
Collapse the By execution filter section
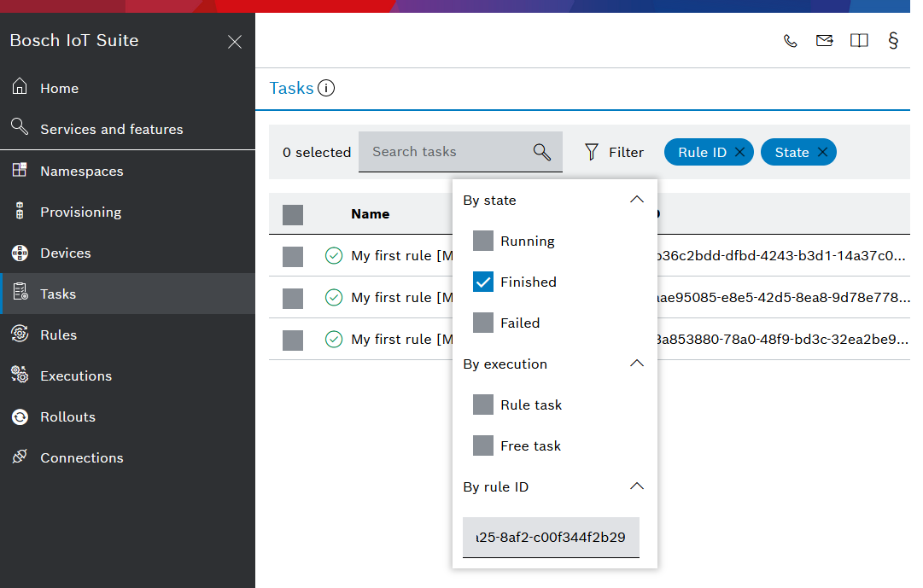click(x=636, y=364)
